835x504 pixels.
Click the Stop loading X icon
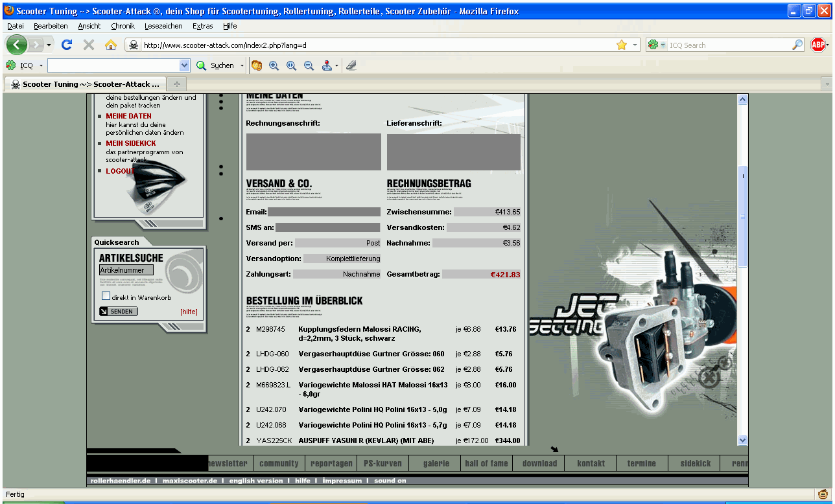click(89, 45)
